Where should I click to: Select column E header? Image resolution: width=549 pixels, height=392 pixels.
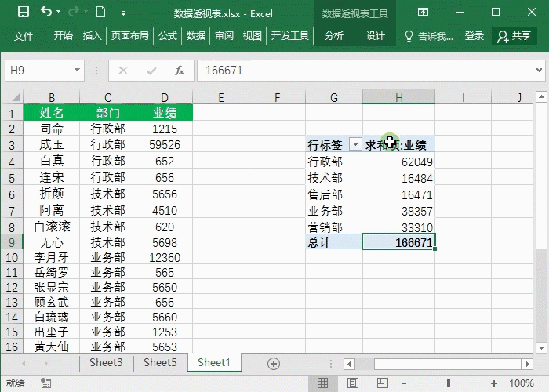point(221,97)
